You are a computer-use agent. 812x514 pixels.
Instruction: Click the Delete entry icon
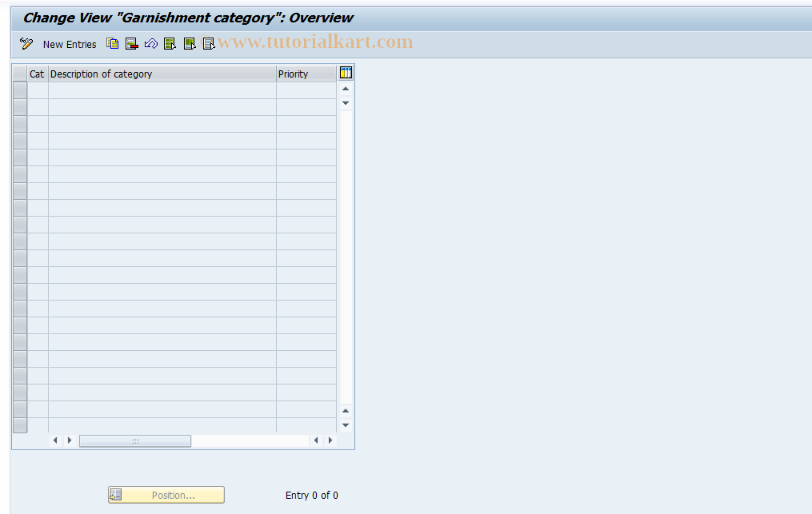(x=131, y=43)
